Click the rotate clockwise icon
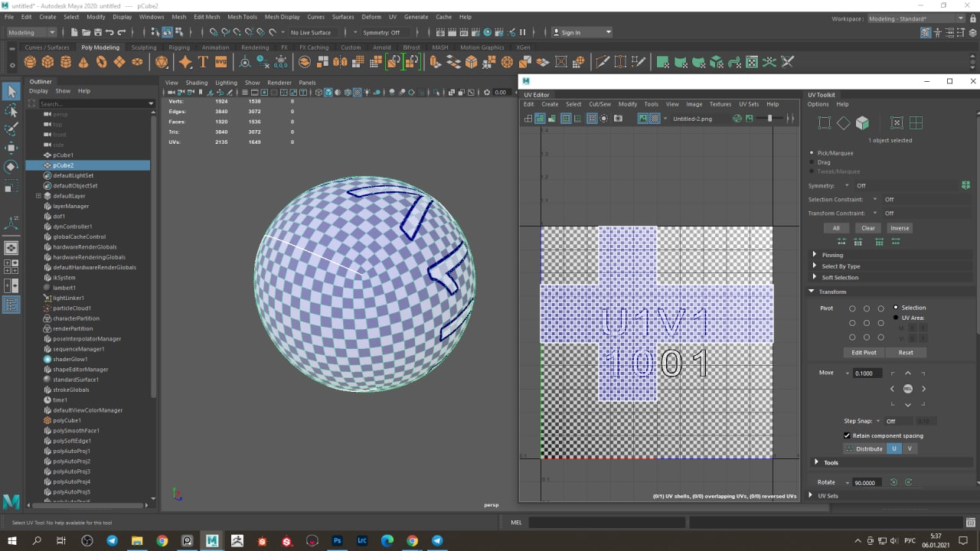 click(x=908, y=482)
